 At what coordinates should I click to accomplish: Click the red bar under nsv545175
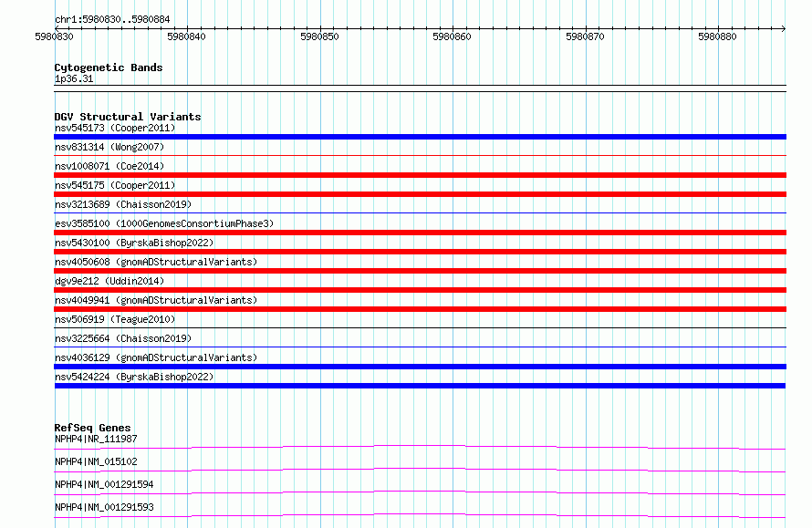point(420,194)
